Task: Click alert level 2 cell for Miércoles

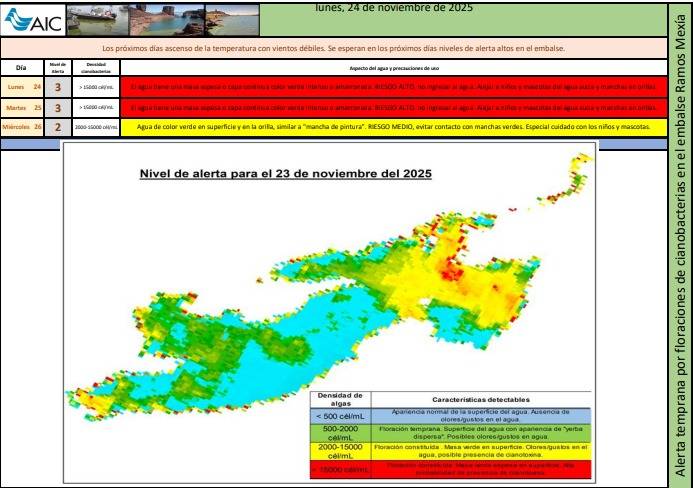Action: click(58, 127)
